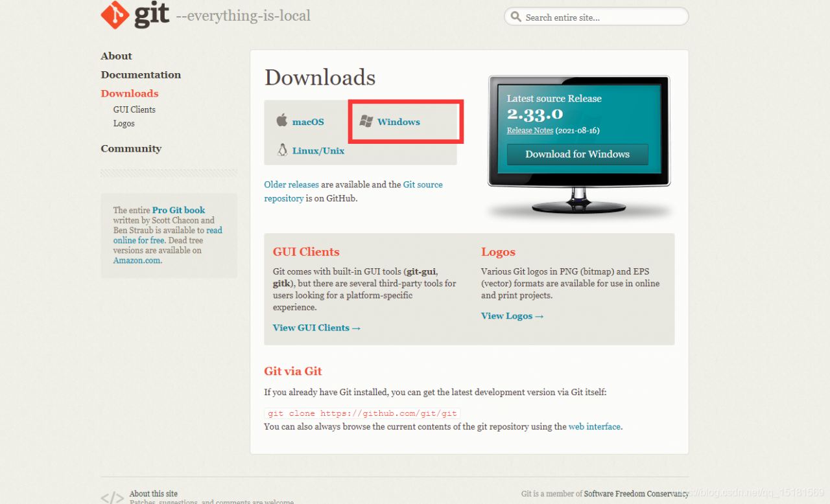Follow View GUI Clients arrow link
Viewport: 830px width, 504px height.
(x=316, y=328)
